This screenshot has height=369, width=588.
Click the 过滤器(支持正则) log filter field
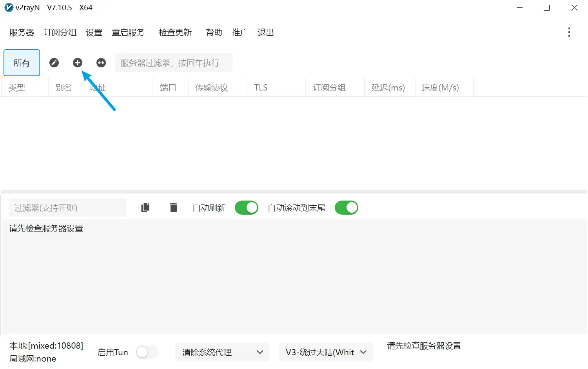68,208
